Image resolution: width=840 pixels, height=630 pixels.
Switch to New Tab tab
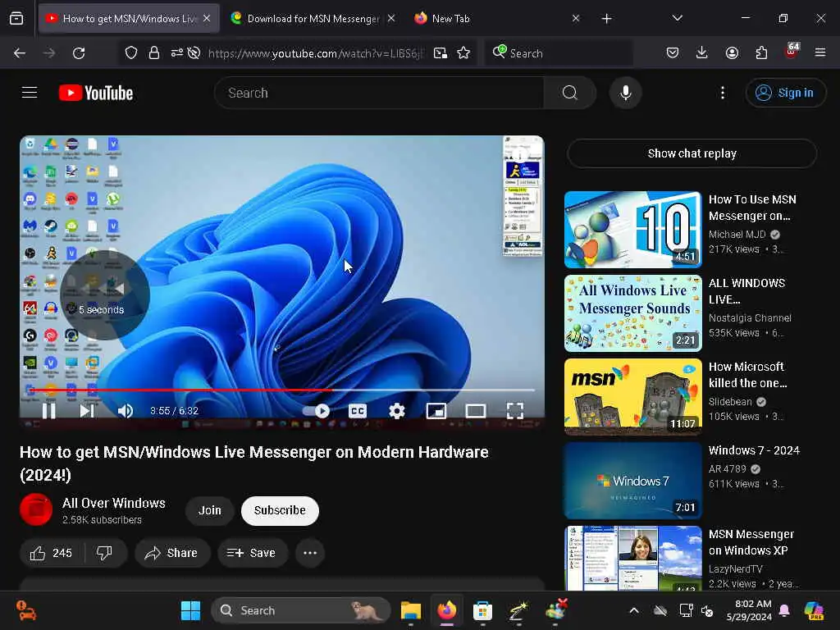(x=450, y=19)
